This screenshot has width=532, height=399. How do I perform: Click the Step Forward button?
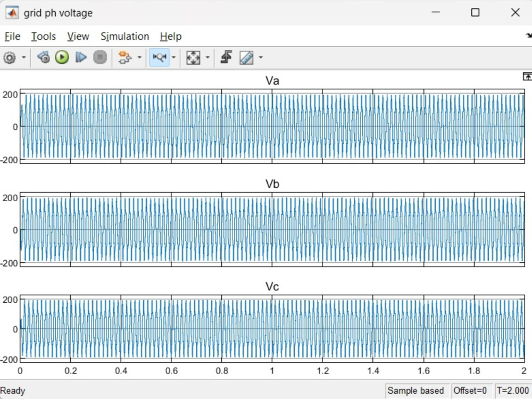81,57
